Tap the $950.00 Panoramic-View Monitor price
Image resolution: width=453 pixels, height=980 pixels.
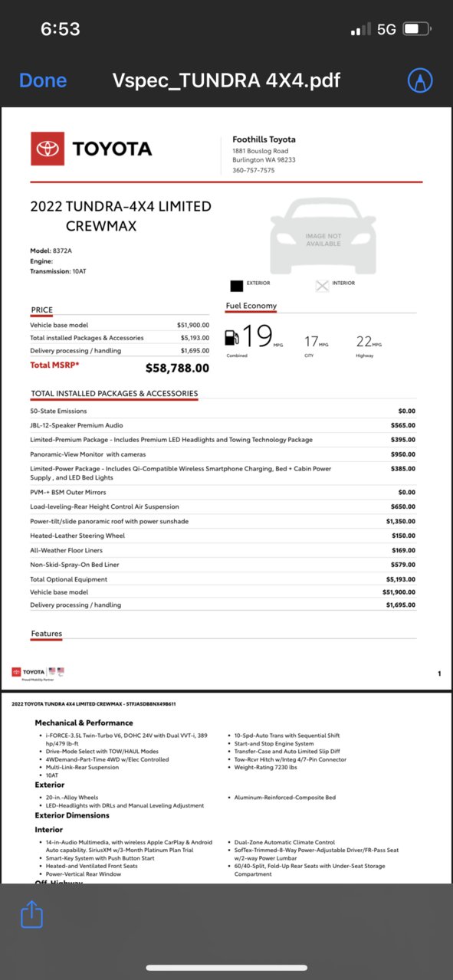tap(402, 454)
